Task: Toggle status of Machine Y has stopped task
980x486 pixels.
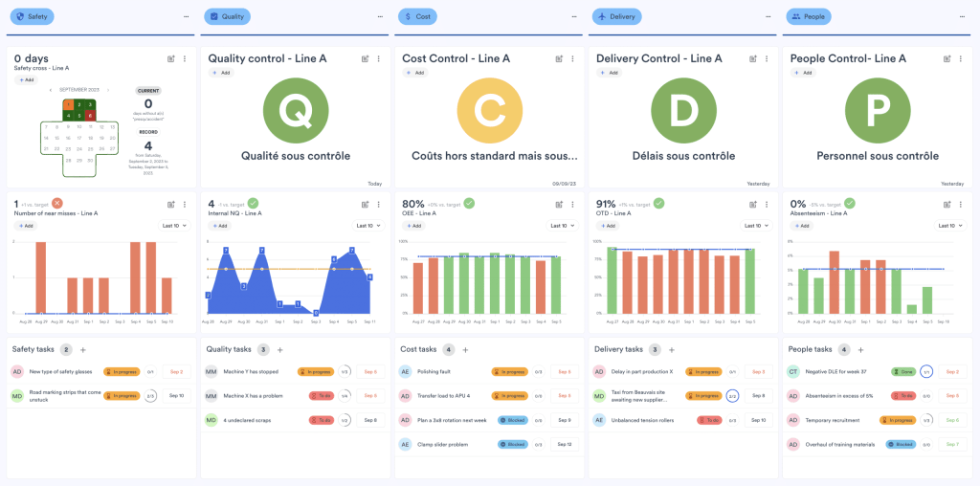Action: point(317,371)
